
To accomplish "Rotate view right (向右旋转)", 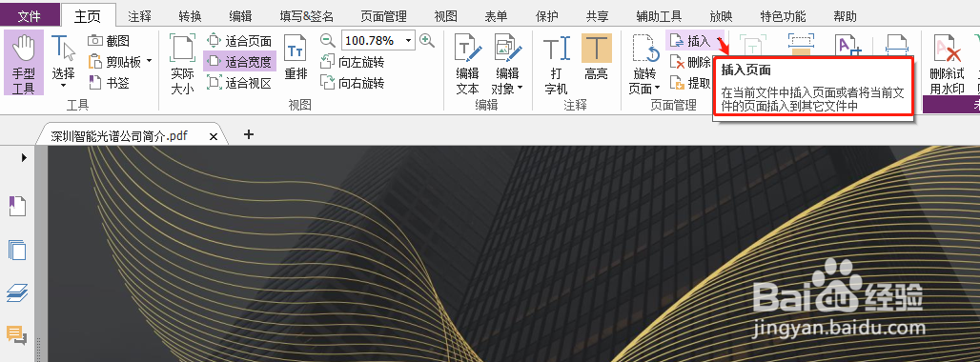I will coord(352,82).
